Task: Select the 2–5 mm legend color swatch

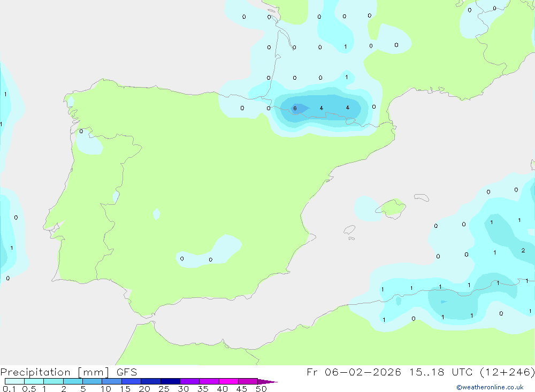Action: (73, 381)
